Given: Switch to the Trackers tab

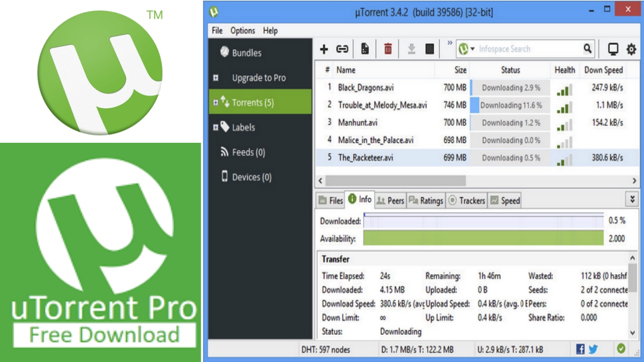Looking at the screenshot, I should point(466,201).
